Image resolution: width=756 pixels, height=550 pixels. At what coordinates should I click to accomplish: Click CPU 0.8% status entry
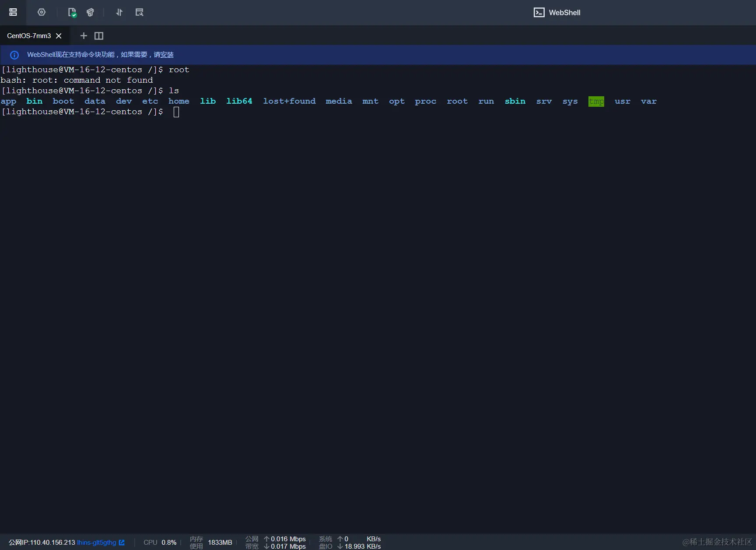tap(160, 543)
